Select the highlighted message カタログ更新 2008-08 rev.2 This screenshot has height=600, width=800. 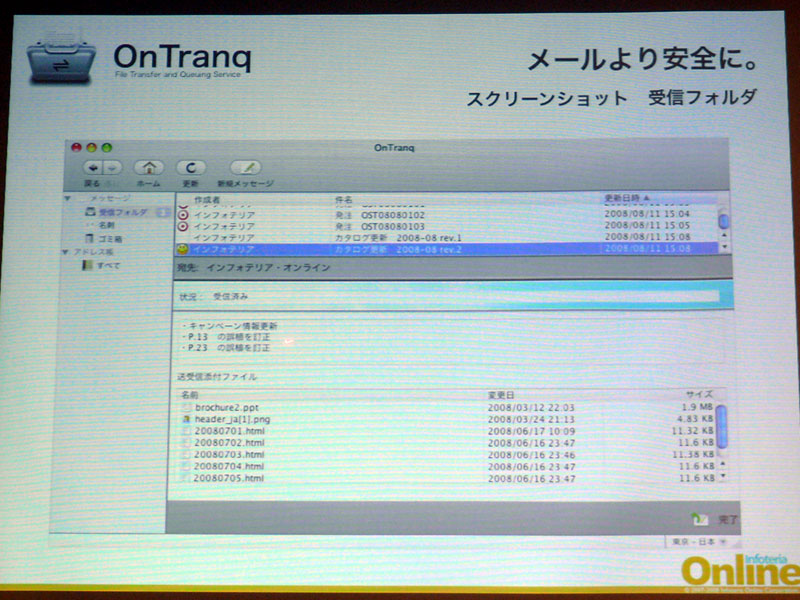446,249
